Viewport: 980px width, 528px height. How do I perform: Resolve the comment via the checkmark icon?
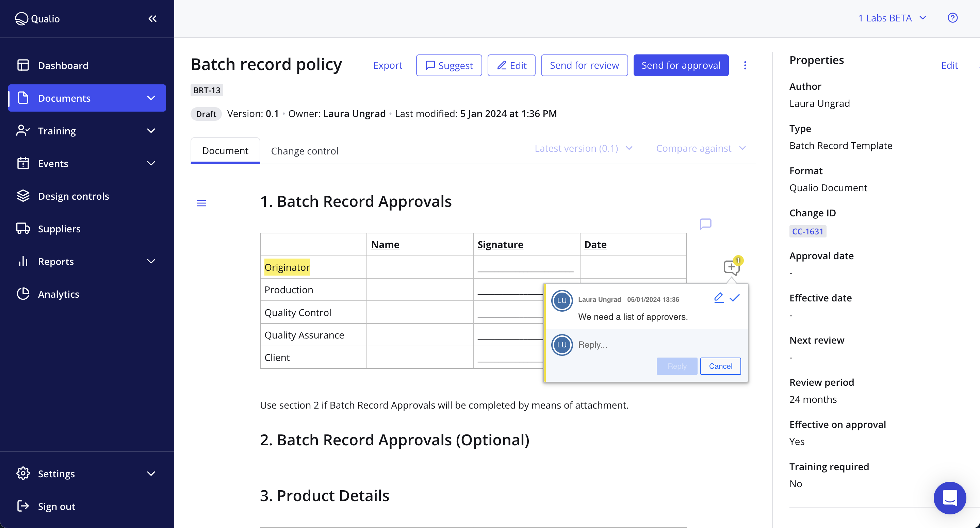(735, 299)
